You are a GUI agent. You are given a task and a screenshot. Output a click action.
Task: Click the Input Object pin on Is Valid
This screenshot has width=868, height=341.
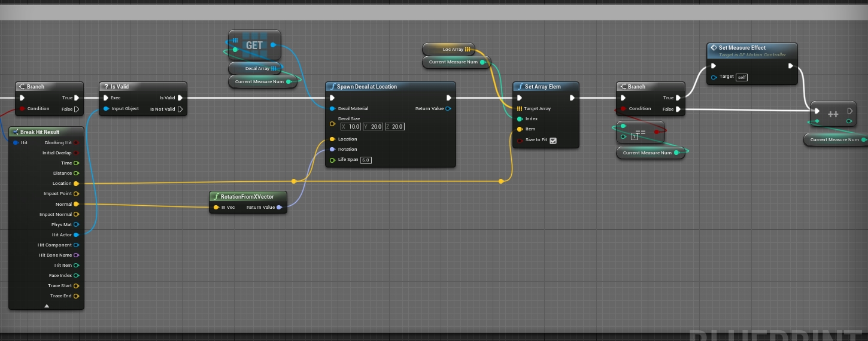[106, 109]
